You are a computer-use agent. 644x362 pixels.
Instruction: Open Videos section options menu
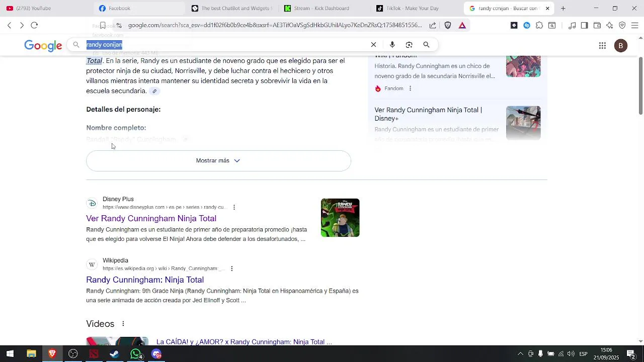tap(123, 324)
